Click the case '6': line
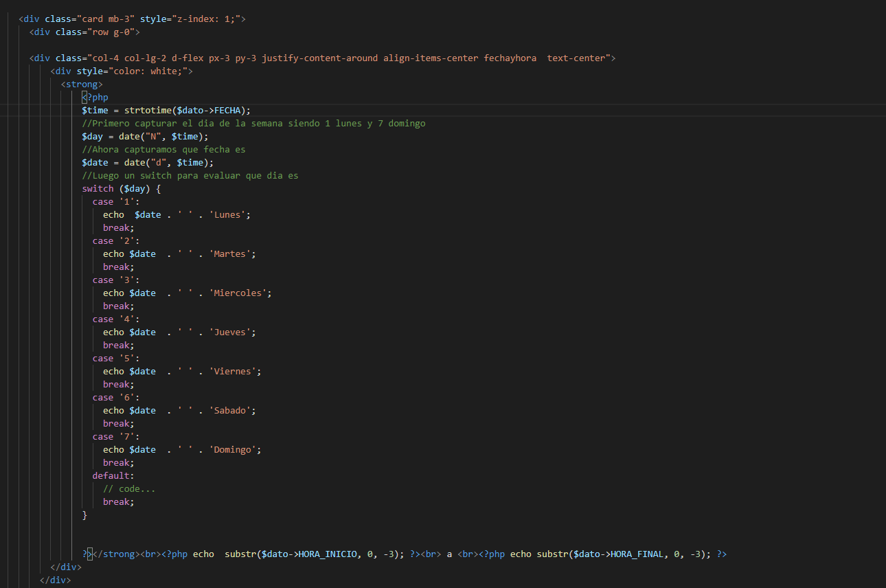This screenshot has width=886, height=588. [117, 397]
